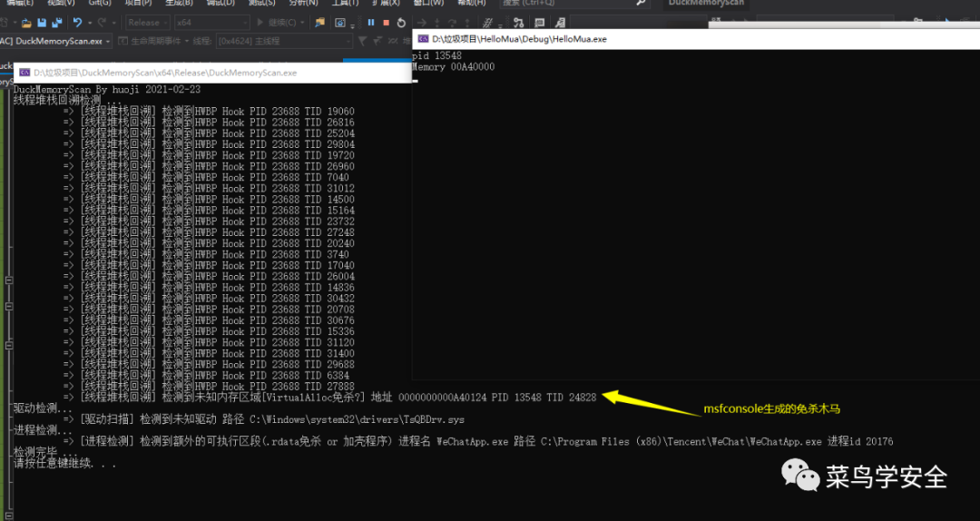
Task: Click the lifecycle events icon
Action: coord(122,41)
